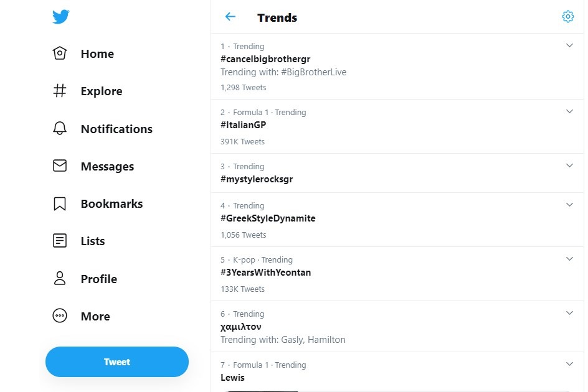The height and width of the screenshot is (392, 588).
Task: Open the #GreekStyleDynamite trend
Action: [268, 218]
